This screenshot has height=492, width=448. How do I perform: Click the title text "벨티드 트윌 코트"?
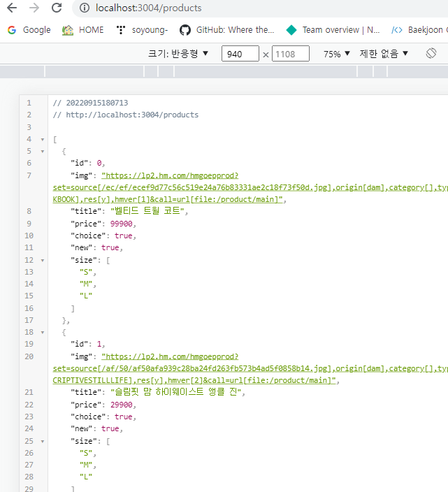point(147,210)
